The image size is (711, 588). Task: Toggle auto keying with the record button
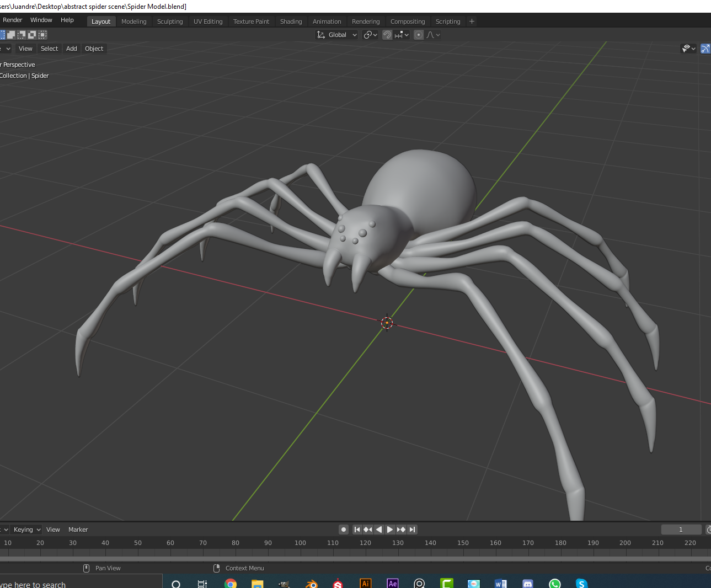343,529
